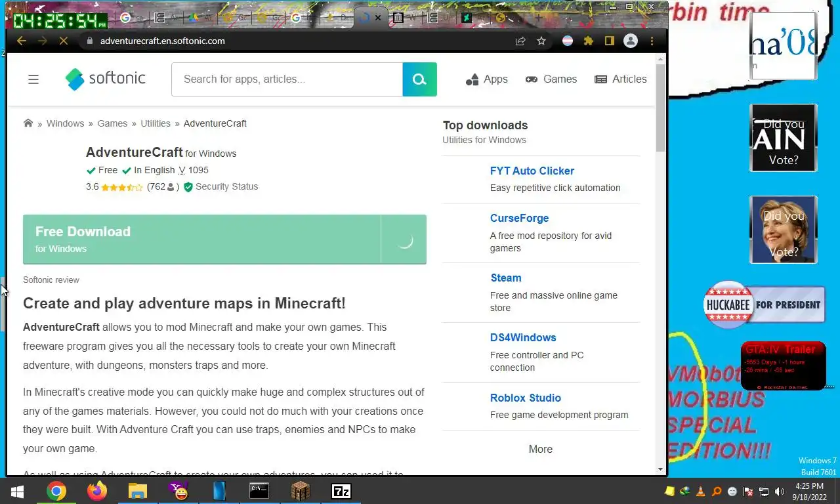
Task: Open the Chrome profile avatar
Action: [x=631, y=41]
